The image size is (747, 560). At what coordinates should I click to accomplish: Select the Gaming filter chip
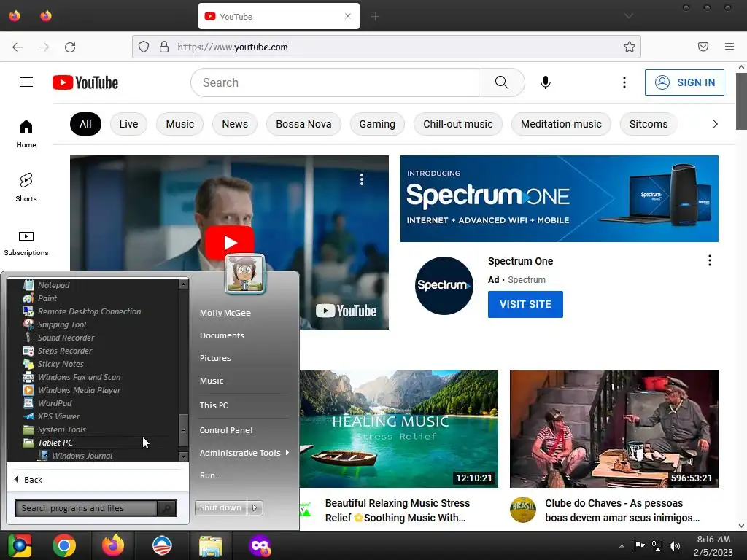tap(377, 124)
